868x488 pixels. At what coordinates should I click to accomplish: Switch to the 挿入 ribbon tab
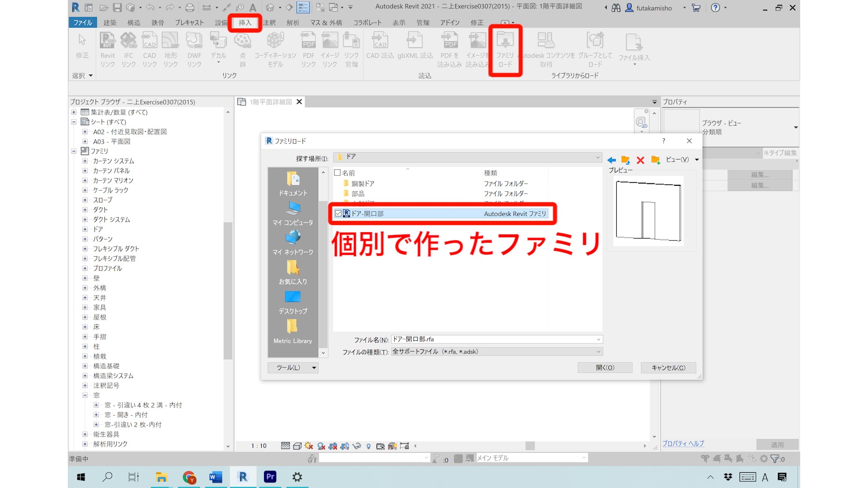245,23
